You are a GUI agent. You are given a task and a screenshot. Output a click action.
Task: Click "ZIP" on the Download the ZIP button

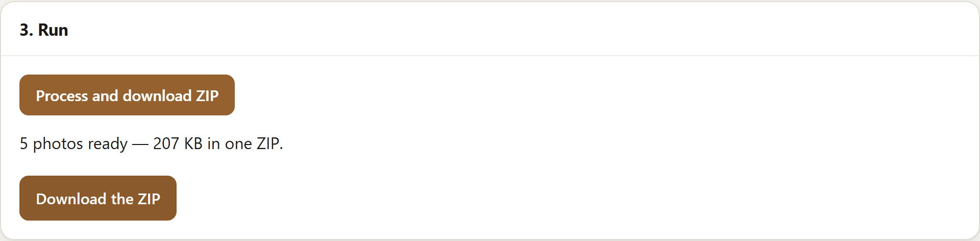coord(149,199)
